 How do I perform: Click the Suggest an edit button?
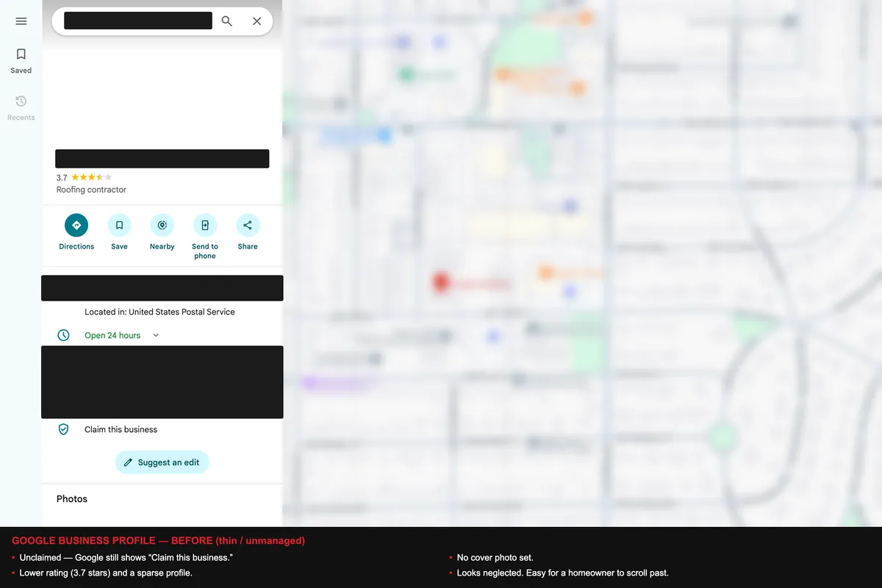[x=162, y=462]
